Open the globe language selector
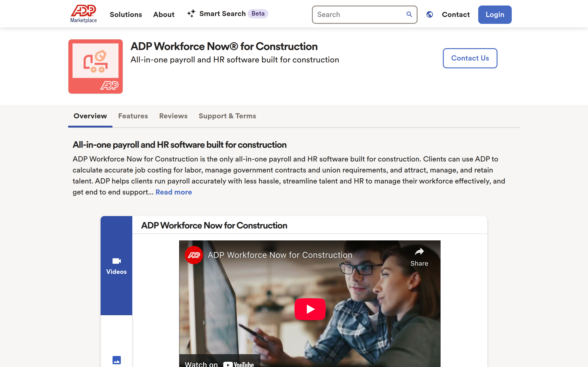This screenshot has width=588, height=367. point(430,14)
